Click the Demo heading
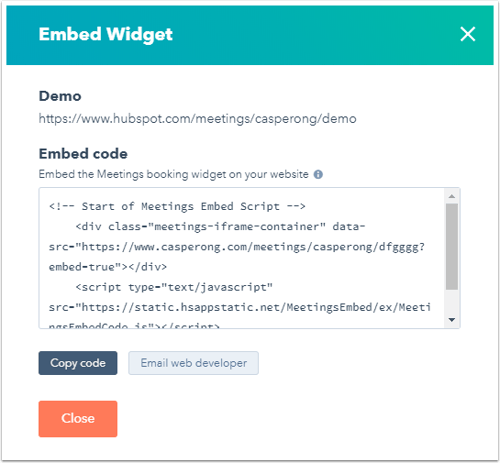 click(x=60, y=96)
